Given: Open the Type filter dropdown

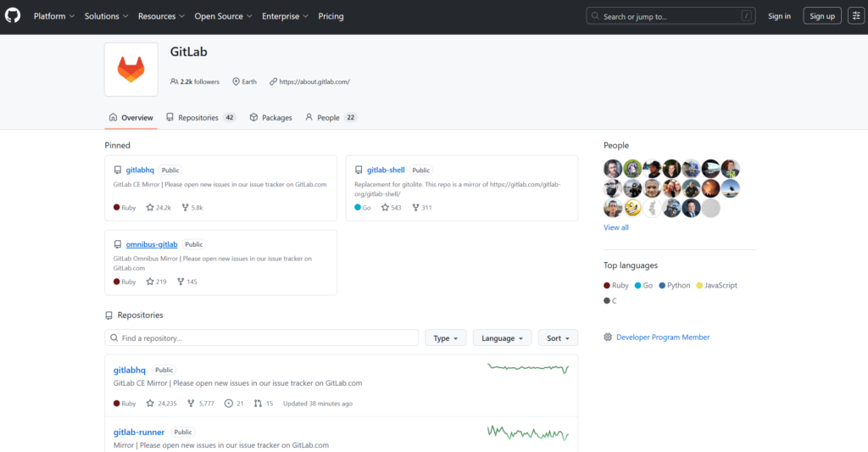Looking at the screenshot, I should pyautogui.click(x=446, y=338).
